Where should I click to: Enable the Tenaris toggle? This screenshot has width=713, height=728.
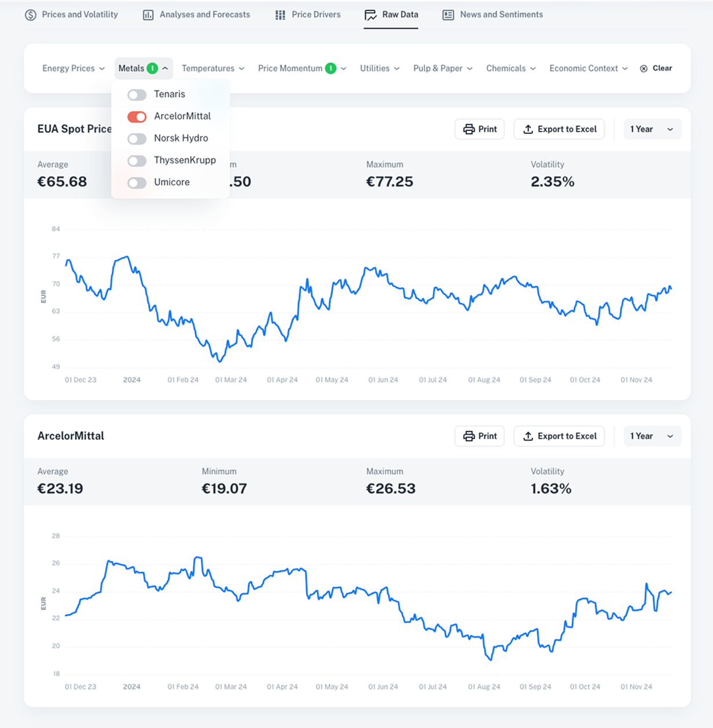tap(137, 94)
